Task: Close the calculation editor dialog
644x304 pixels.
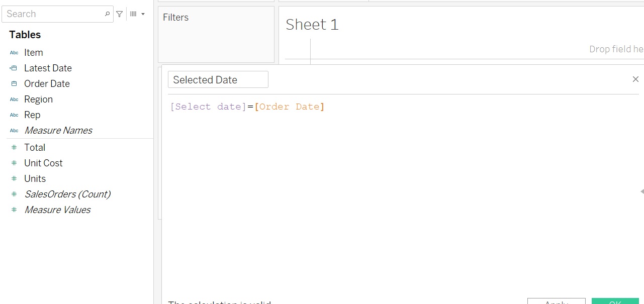Action: point(635,79)
